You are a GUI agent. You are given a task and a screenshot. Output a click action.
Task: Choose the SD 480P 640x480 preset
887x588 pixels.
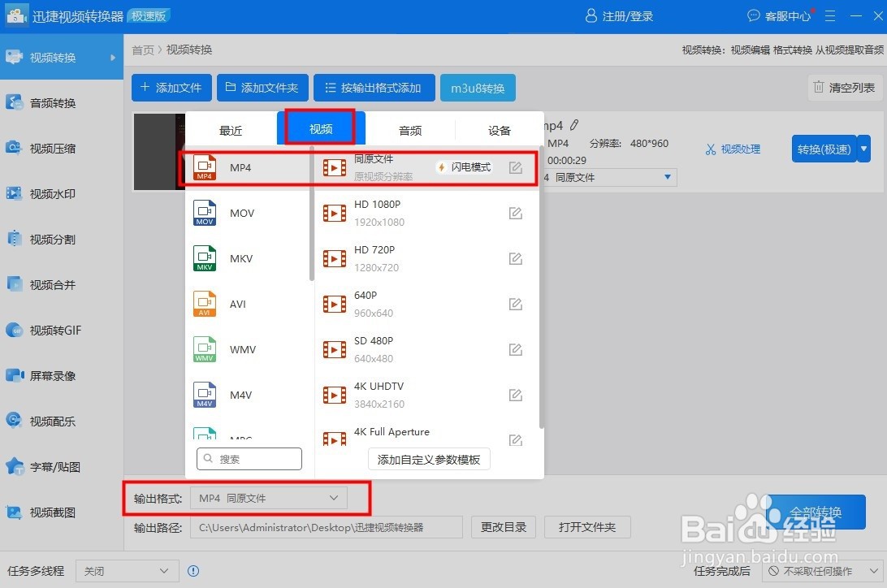point(426,349)
